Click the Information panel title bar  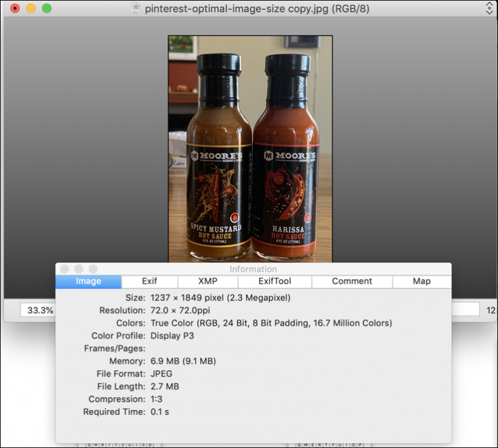pyautogui.click(x=253, y=269)
